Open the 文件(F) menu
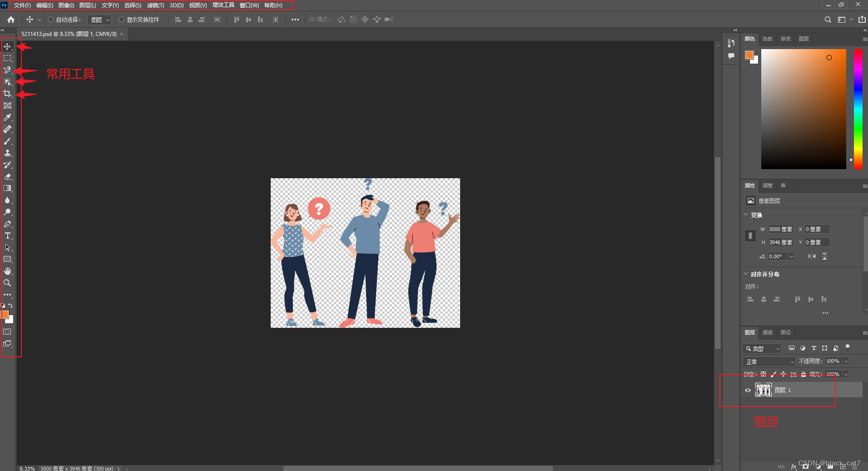The image size is (868, 471). [22, 5]
